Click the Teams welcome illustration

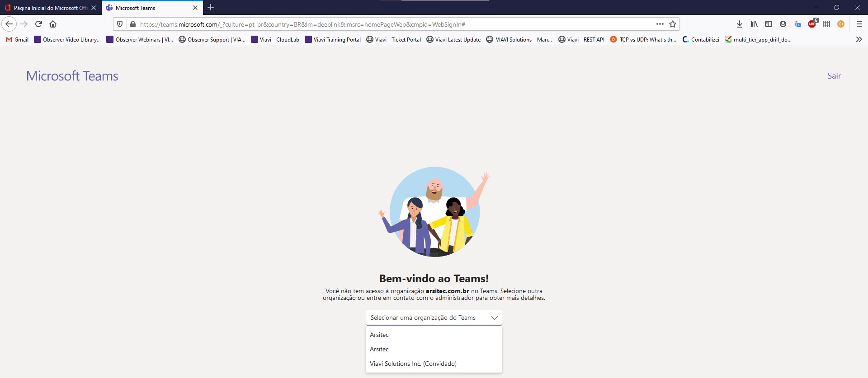tap(434, 212)
